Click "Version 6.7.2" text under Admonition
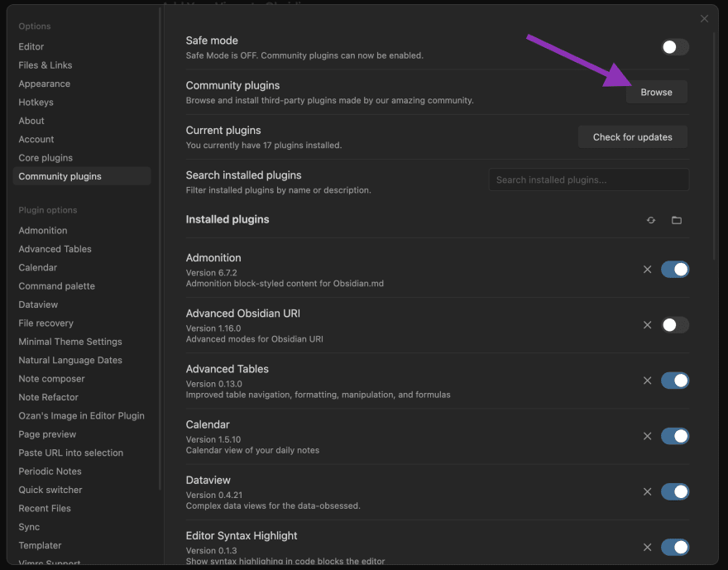The width and height of the screenshot is (728, 570). tap(211, 272)
